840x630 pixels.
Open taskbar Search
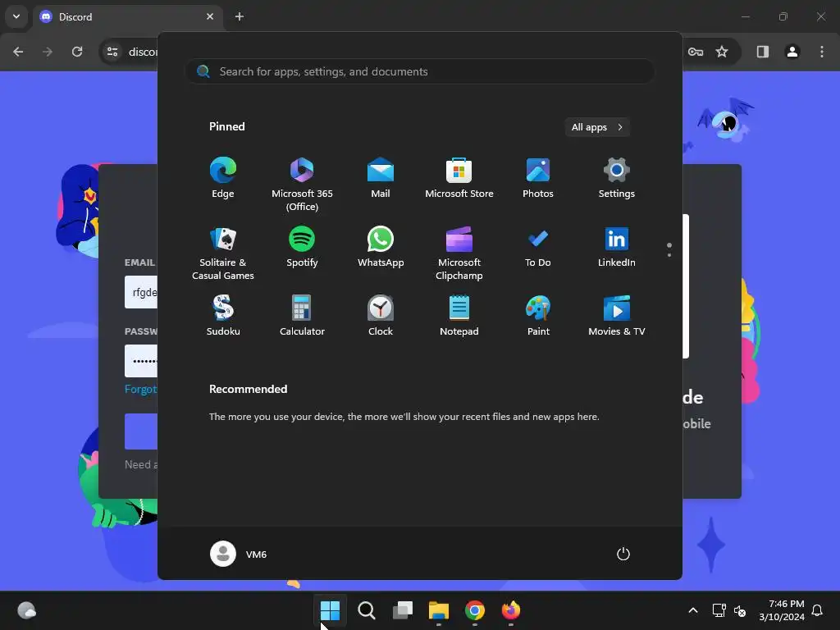point(367,610)
